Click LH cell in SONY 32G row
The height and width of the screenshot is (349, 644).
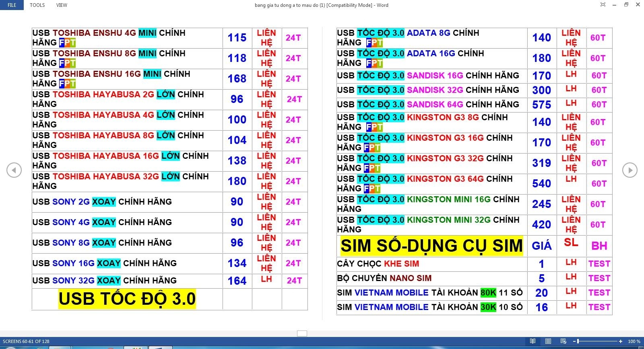tap(266, 279)
